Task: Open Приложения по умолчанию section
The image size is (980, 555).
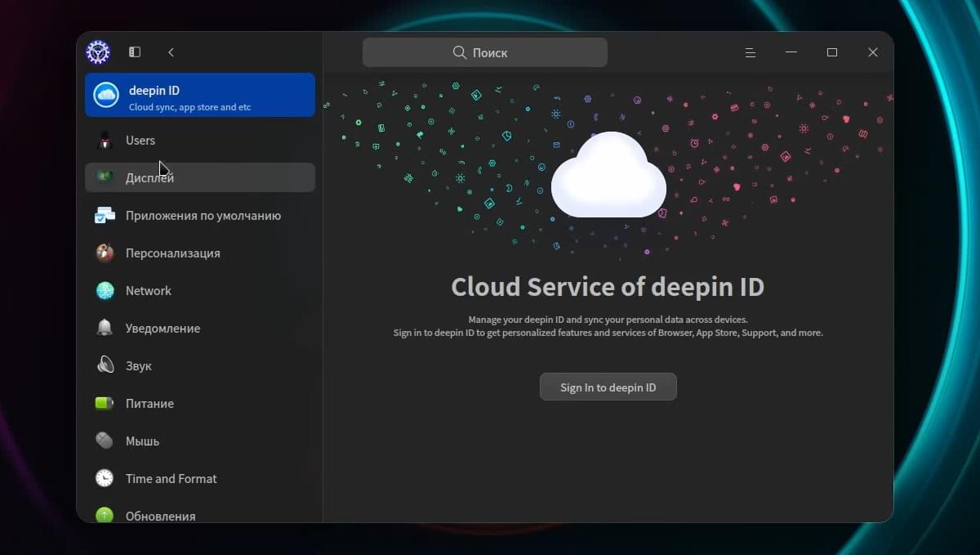Action: [200, 216]
